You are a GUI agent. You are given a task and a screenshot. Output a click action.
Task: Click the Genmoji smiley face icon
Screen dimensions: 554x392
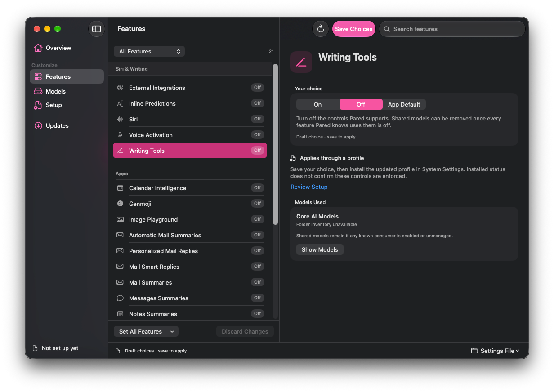[120, 204]
